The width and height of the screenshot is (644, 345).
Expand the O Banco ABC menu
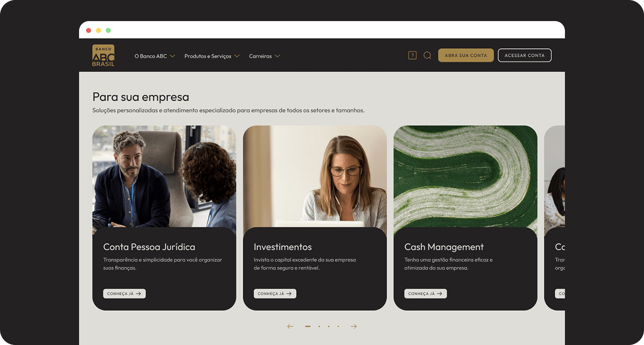[155, 56]
